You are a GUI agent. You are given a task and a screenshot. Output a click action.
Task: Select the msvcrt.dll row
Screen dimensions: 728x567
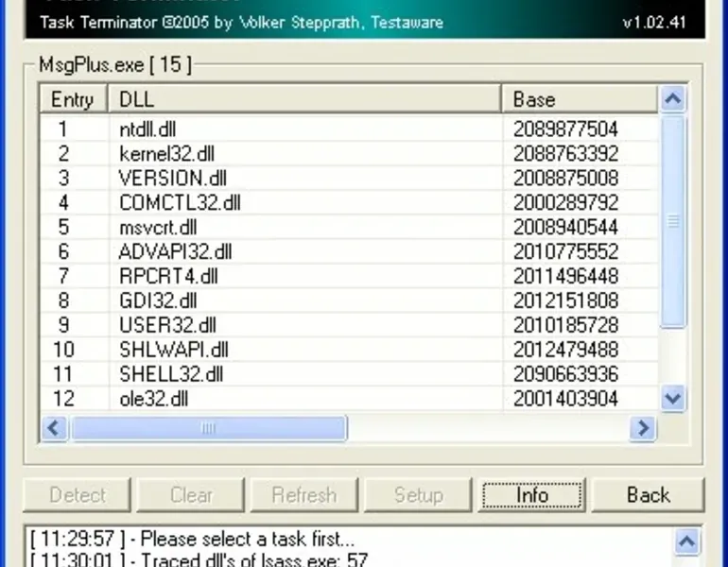(349, 228)
